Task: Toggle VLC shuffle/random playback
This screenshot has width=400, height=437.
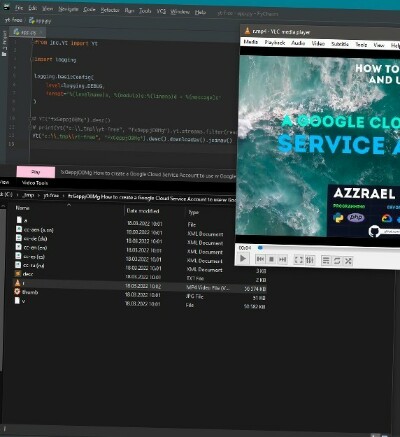Action: (x=348, y=261)
